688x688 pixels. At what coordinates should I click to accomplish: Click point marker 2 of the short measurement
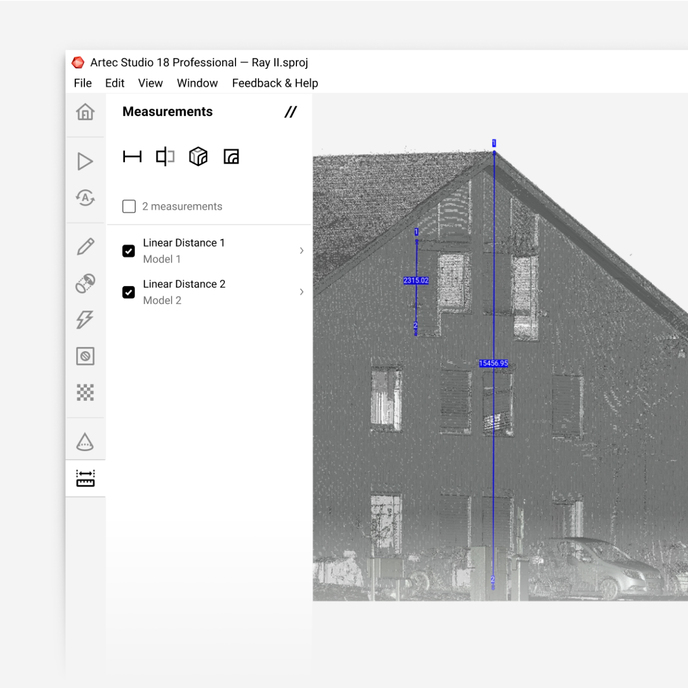click(416, 326)
